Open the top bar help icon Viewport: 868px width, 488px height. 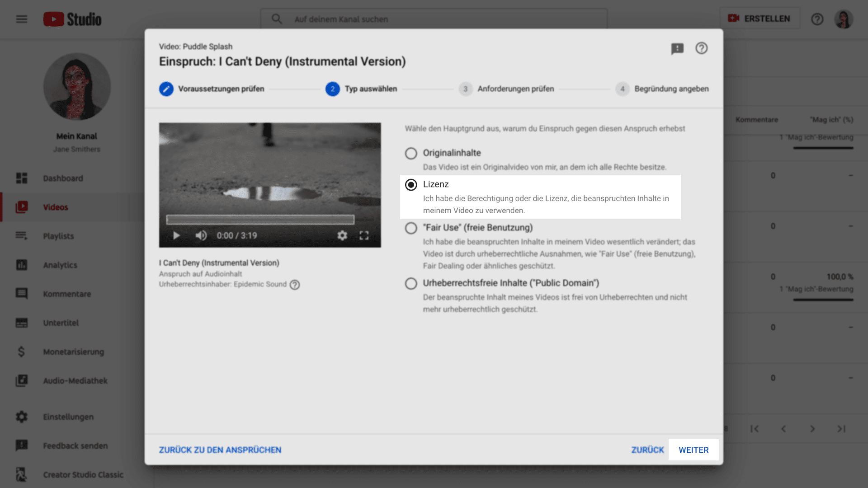(817, 19)
